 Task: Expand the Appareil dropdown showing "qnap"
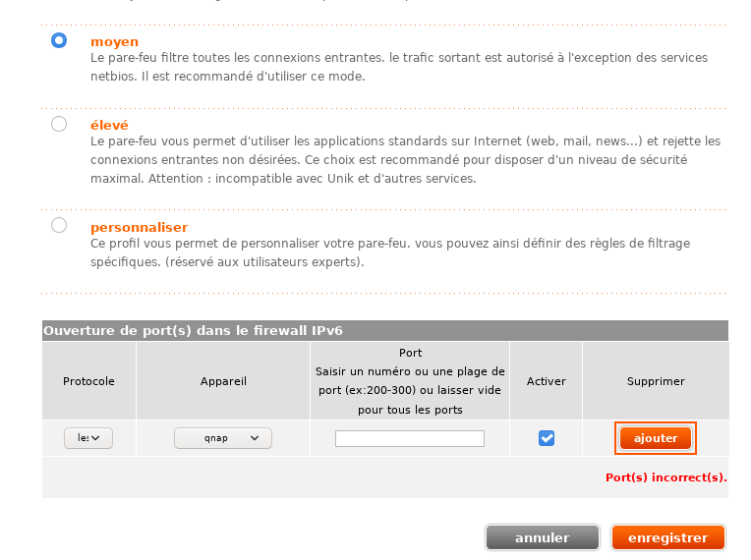click(x=223, y=438)
